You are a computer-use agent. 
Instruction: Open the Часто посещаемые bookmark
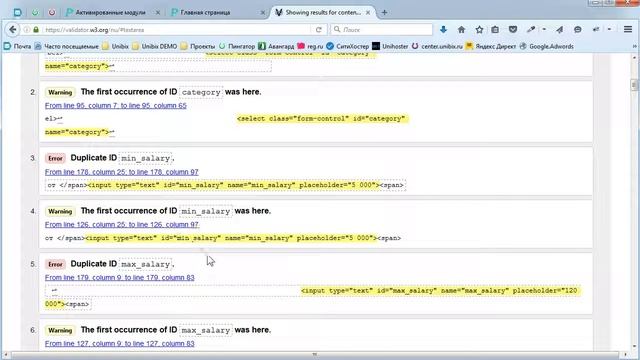[67, 47]
